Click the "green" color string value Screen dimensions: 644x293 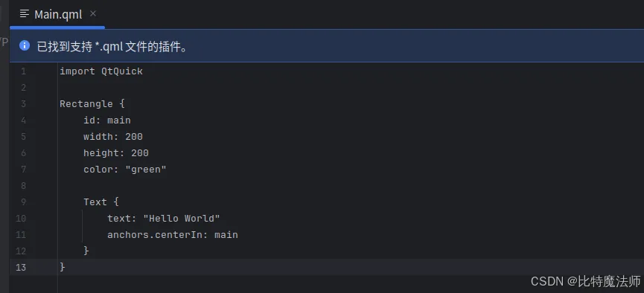coord(146,170)
